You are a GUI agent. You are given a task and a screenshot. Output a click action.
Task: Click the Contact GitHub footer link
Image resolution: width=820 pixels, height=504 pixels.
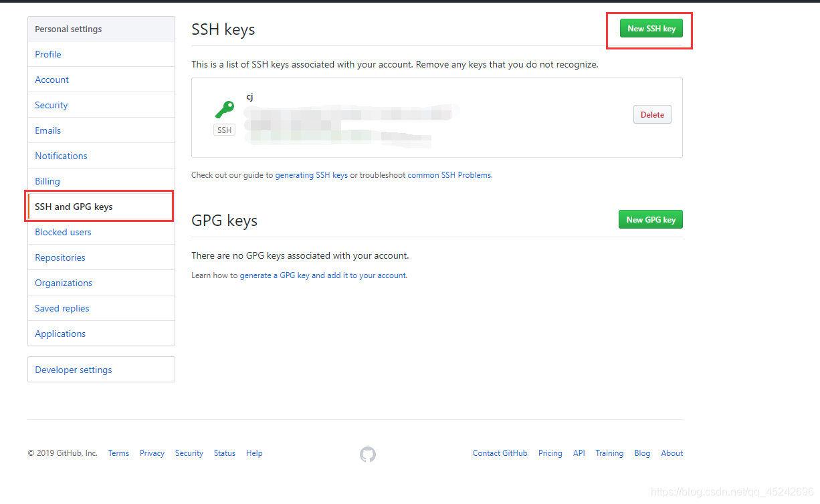coord(500,453)
